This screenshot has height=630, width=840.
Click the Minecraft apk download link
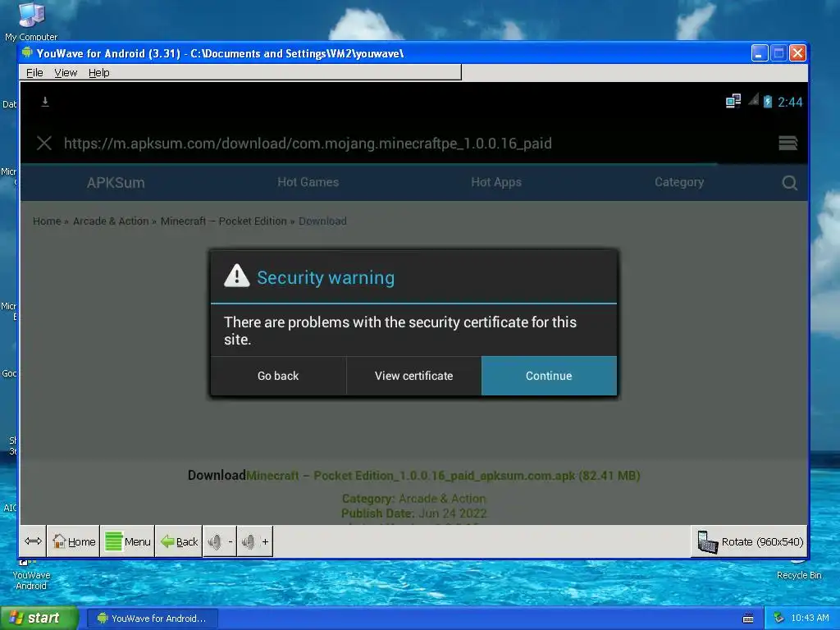pyautogui.click(x=443, y=475)
